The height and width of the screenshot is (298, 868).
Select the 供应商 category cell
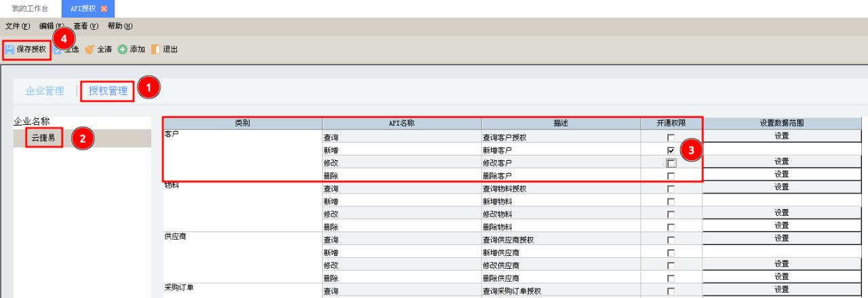click(x=243, y=257)
